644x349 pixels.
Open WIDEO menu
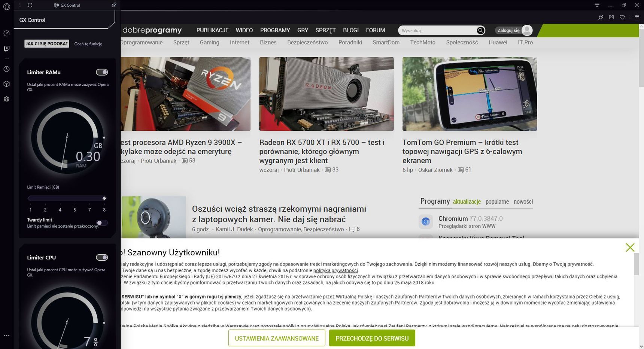point(244,30)
